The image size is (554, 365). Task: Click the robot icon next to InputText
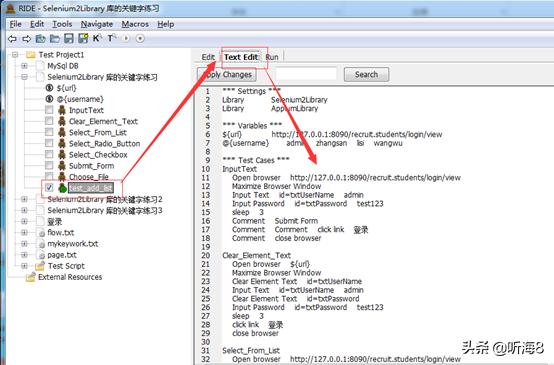click(62, 110)
